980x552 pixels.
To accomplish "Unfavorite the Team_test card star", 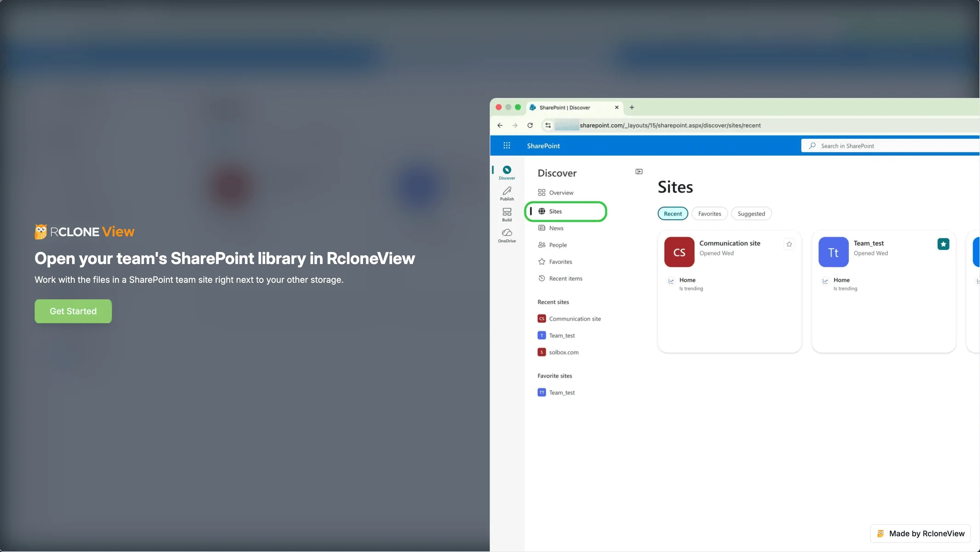I will 943,244.
